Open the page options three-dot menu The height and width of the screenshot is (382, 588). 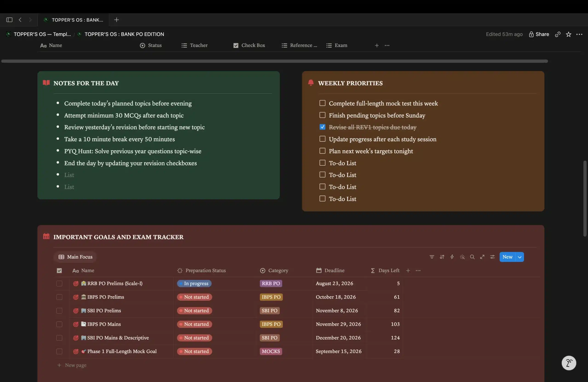[x=579, y=34]
